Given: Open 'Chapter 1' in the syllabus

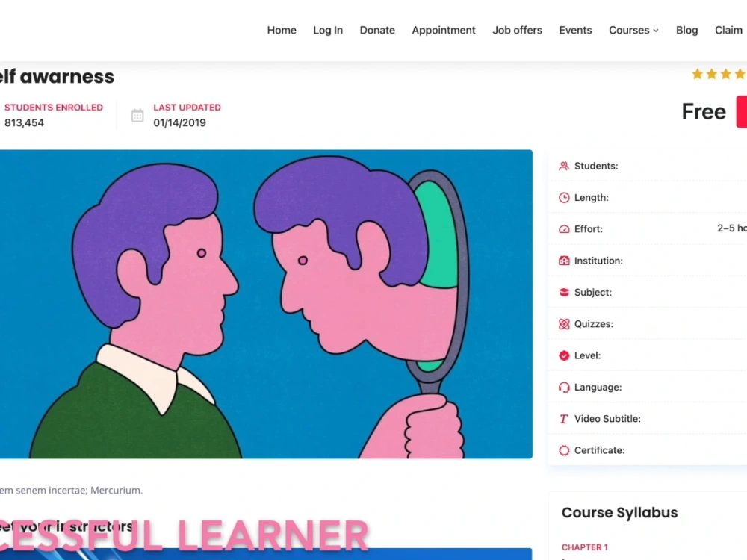Looking at the screenshot, I should (x=585, y=547).
